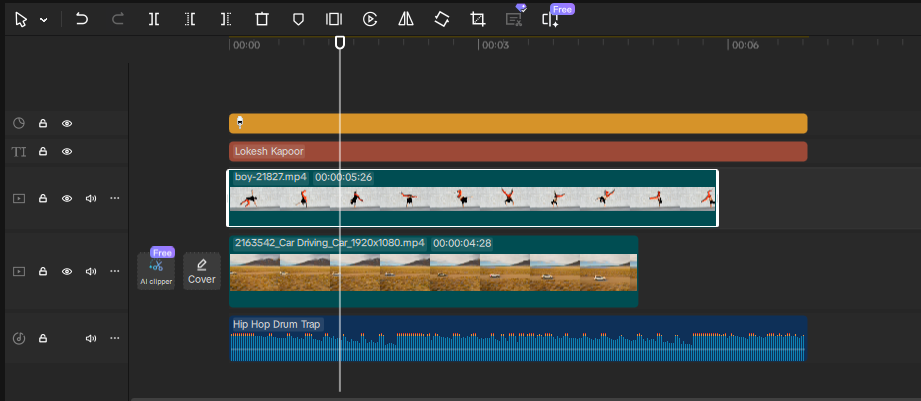The height and width of the screenshot is (401, 921).
Task: Click the playback Speed icon
Action: pos(370,19)
